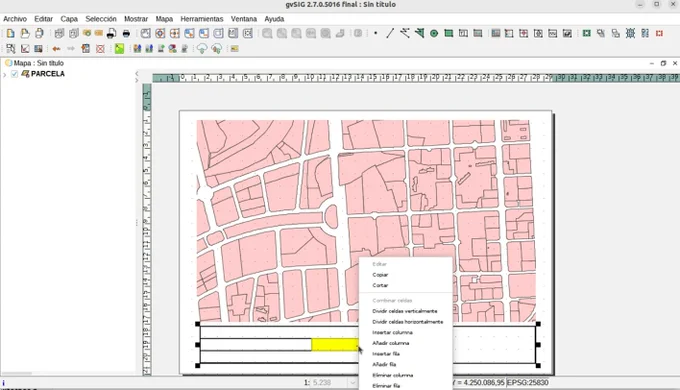Click the orange target zoom icon

point(160,33)
